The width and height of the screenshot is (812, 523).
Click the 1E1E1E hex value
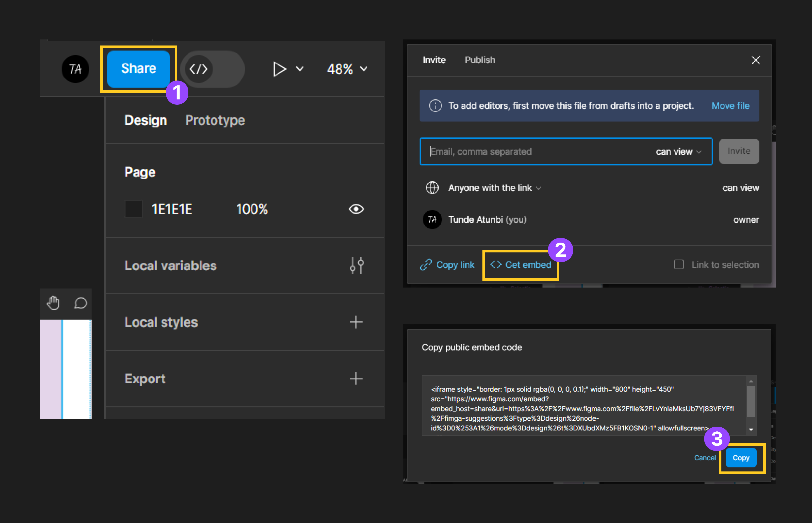point(172,209)
